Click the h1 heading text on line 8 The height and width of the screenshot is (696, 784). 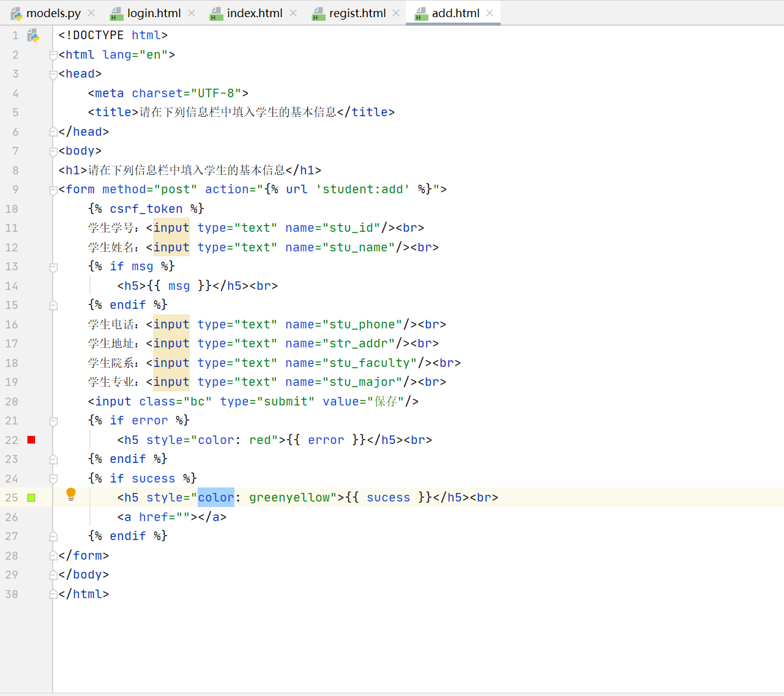[x=187, y=171]
